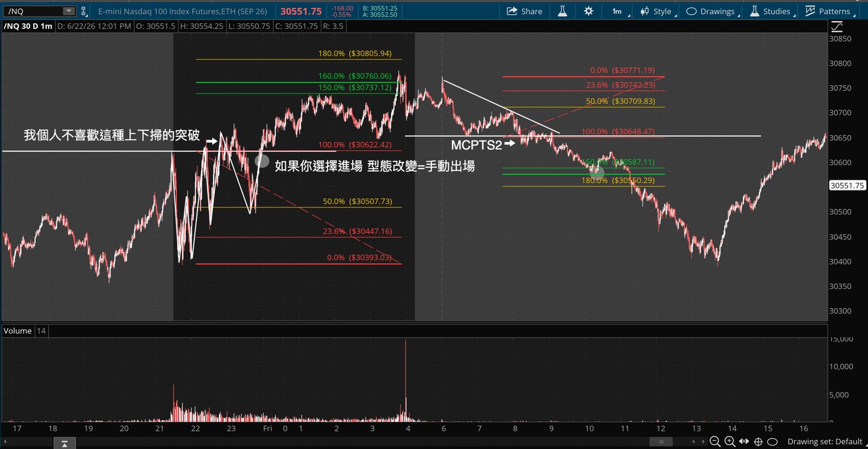Open the 1m timeframe dropdown

tap(619, 11)
